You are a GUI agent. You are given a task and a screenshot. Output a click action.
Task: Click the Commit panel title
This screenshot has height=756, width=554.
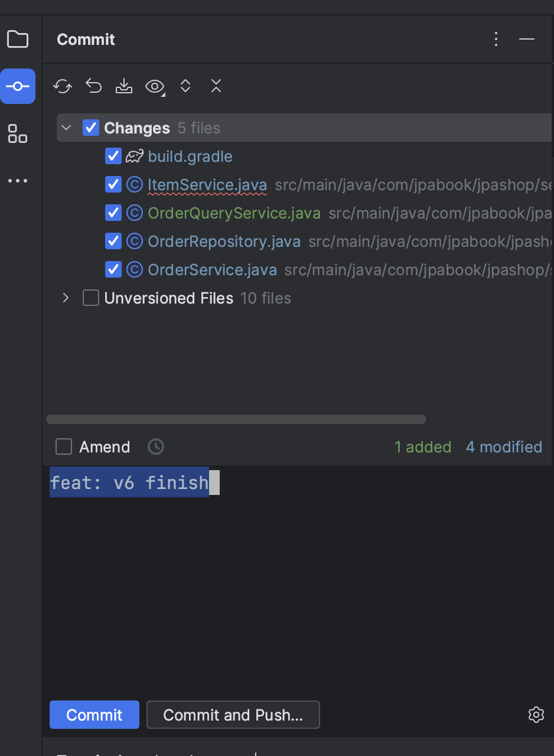pos(86,40)
